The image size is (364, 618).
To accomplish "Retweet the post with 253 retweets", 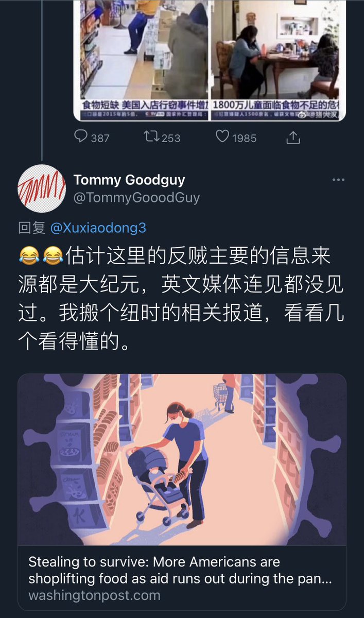I will (x=151, y=137).
